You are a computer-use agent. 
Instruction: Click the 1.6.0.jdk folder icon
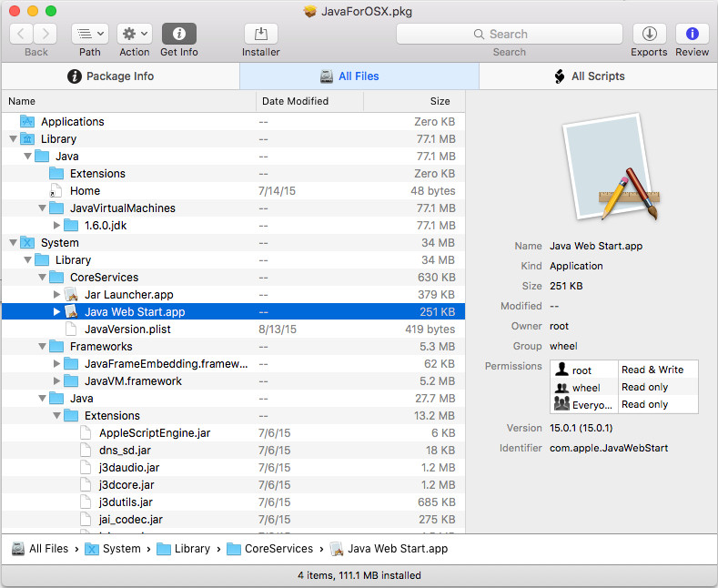(71, 226)
